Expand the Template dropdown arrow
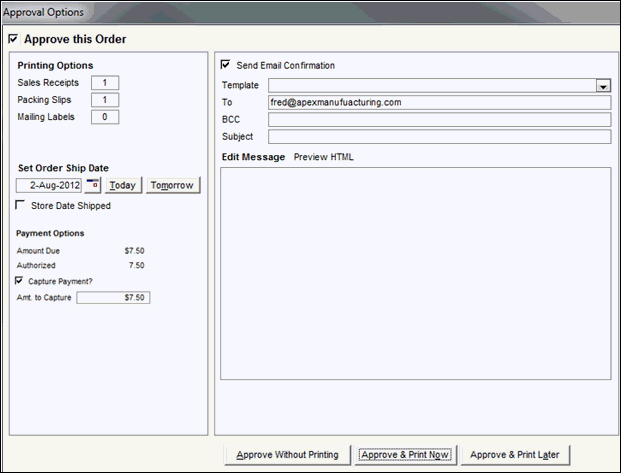 coord(602,86)
